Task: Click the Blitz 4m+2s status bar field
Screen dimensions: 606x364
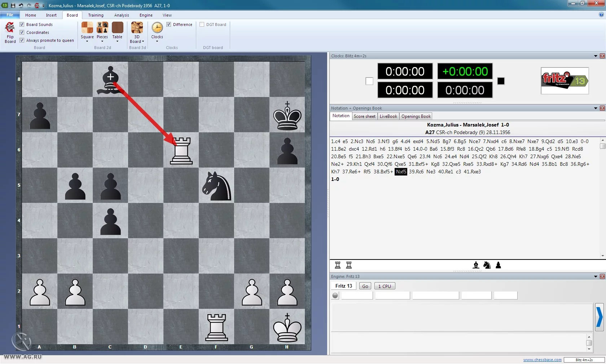Action: click(584, 360)
